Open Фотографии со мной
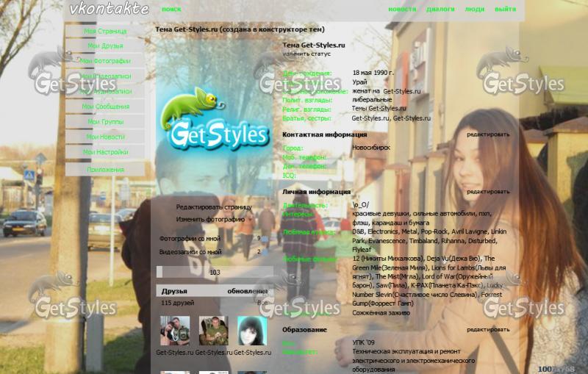The image size is (588, 374). (x=190, y=238)
